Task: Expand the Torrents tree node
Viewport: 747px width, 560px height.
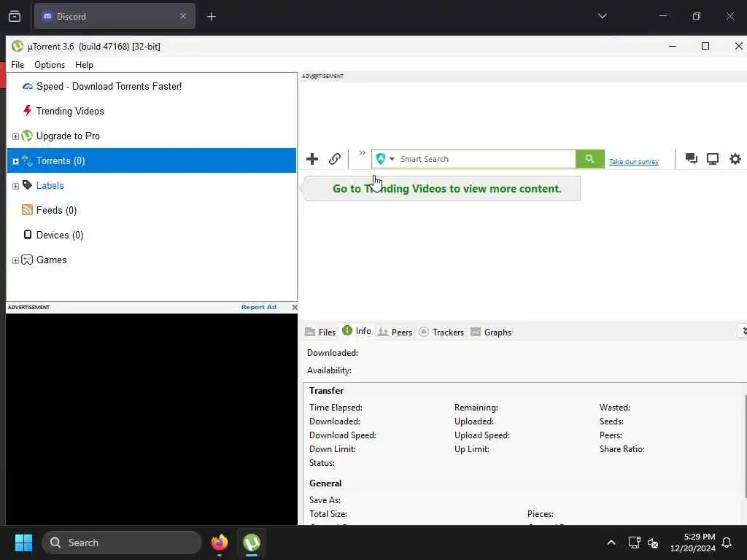Action: (x=15, y=161)
